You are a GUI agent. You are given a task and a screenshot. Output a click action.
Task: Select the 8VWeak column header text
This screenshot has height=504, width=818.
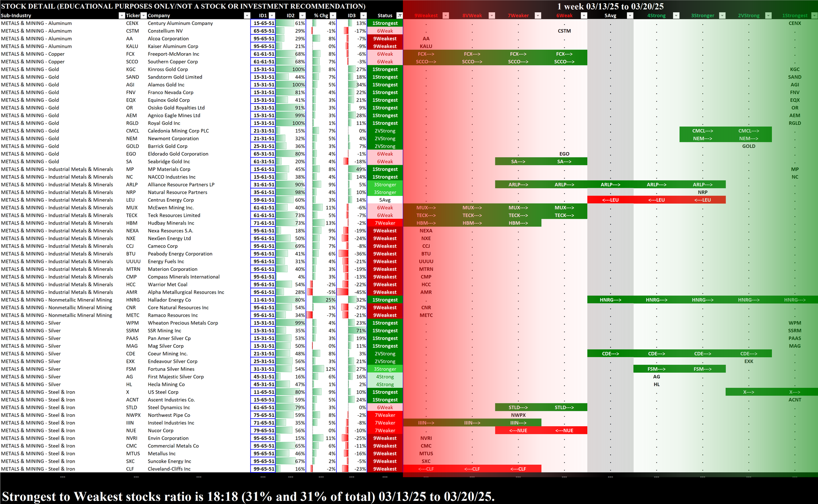coord(472,16)
